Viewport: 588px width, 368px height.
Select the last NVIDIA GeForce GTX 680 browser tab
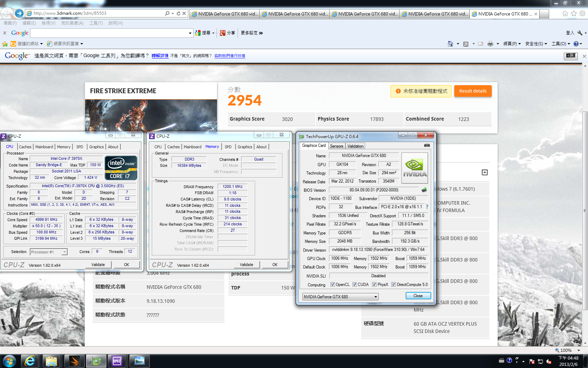tap(504, 14)
